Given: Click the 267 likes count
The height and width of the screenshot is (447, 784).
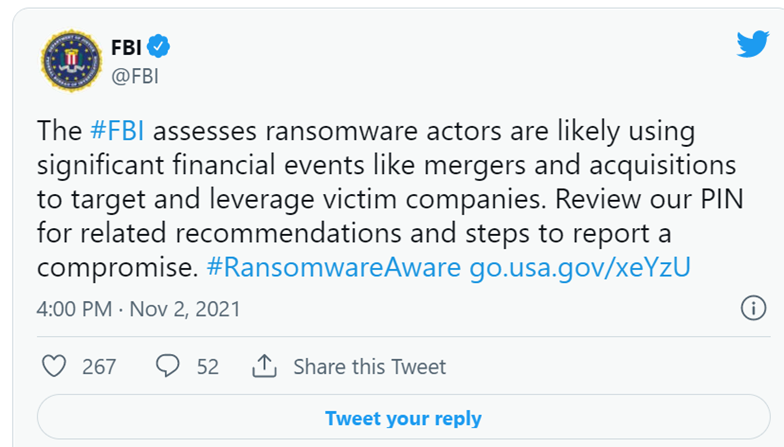Looking at the screenshot, I should (99, 367).
